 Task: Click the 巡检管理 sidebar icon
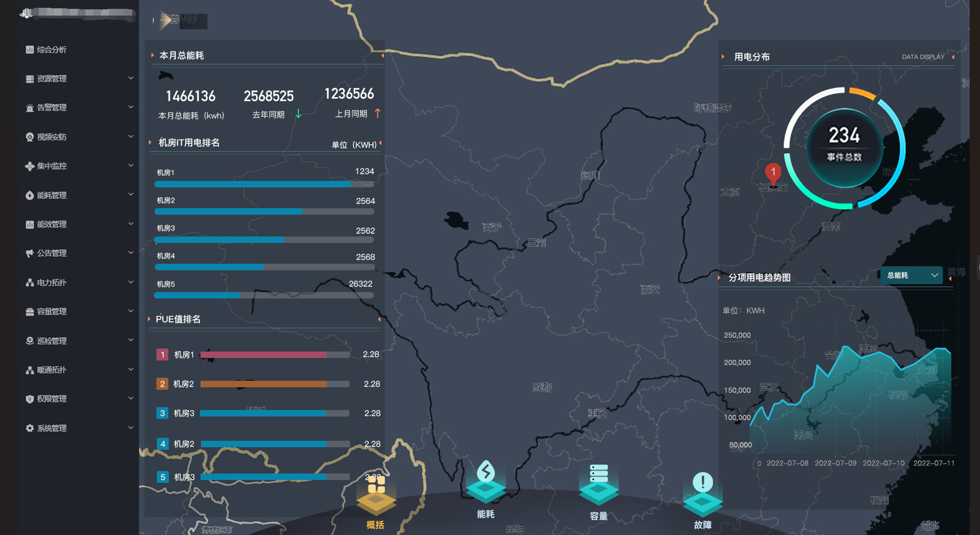30,341
